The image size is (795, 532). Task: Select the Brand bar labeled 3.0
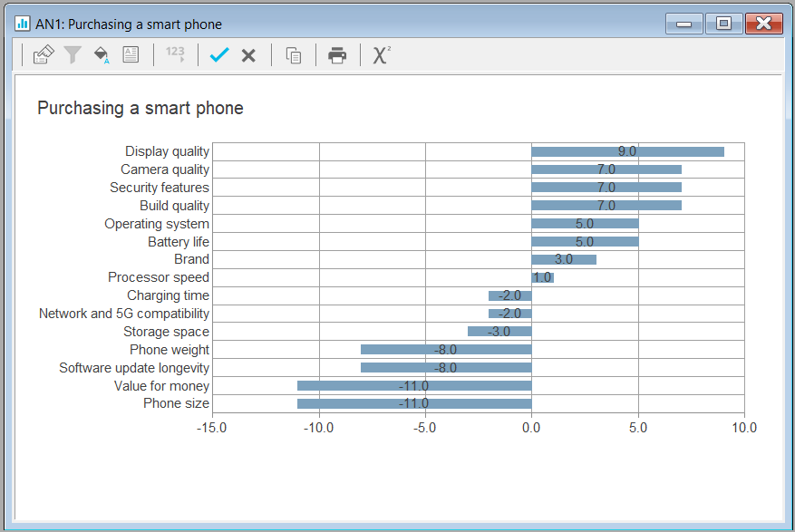[564, 259]
